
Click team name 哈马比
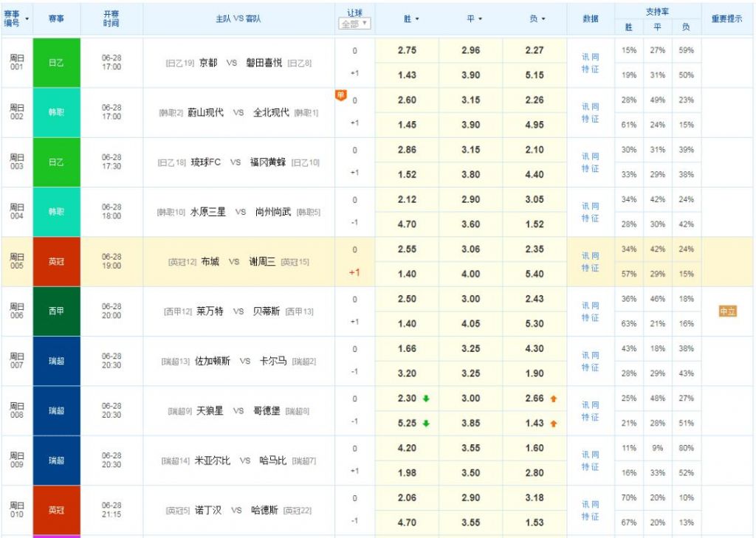(x=273, y=461)
